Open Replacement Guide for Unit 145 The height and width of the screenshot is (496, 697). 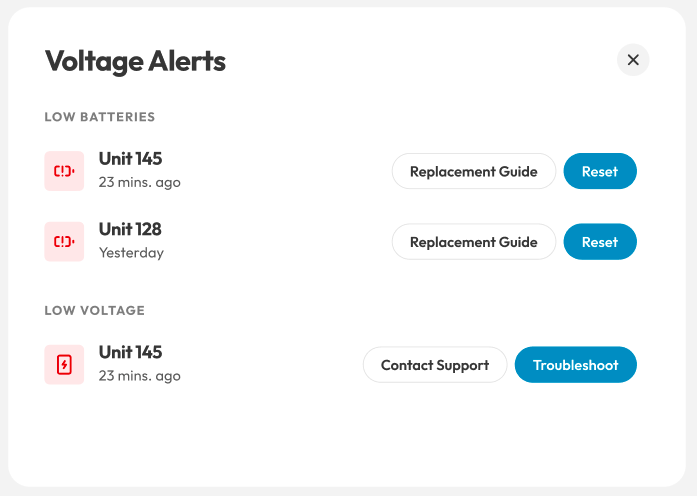(x=474, y=171)
